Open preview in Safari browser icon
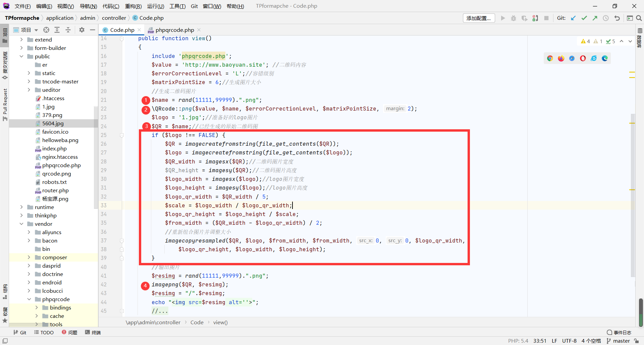644x345 pixels. 572,58
